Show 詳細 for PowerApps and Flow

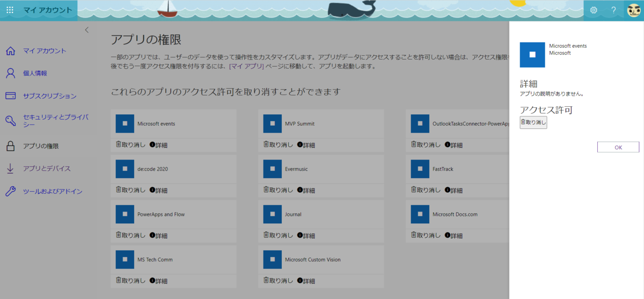[x=158, y=235]
